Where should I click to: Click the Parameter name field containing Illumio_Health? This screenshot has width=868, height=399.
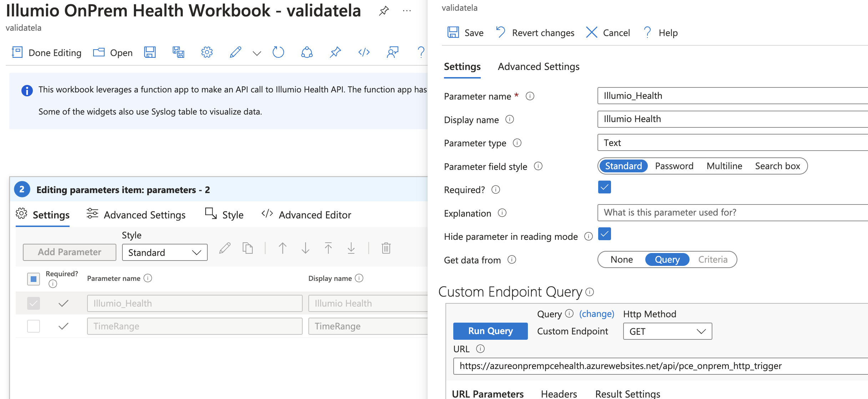coord(733,96)
